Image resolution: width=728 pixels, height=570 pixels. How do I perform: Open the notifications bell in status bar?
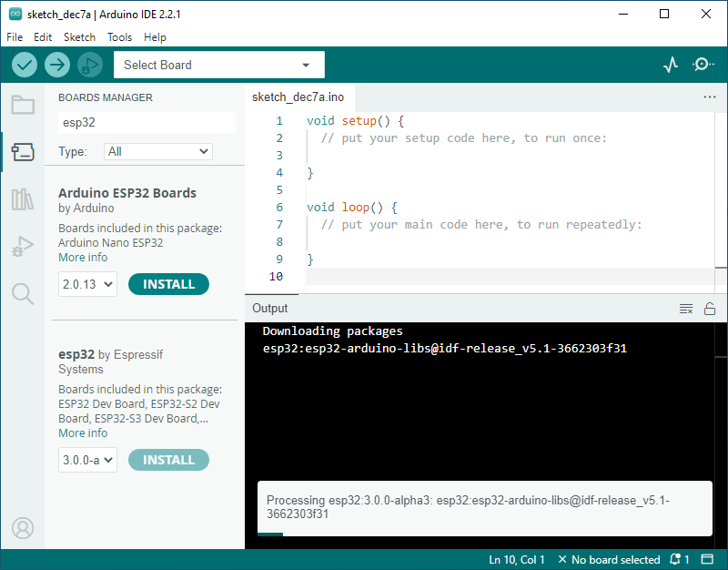(679, 559)
